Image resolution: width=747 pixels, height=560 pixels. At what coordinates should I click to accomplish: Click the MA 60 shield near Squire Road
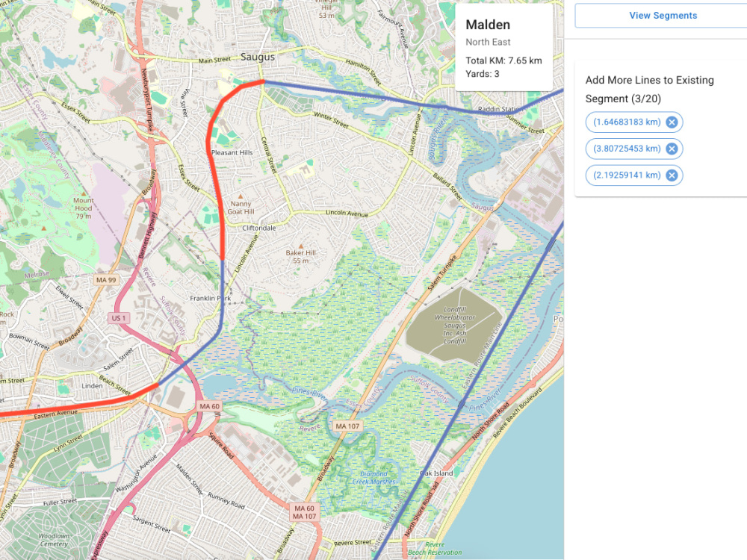210,406
